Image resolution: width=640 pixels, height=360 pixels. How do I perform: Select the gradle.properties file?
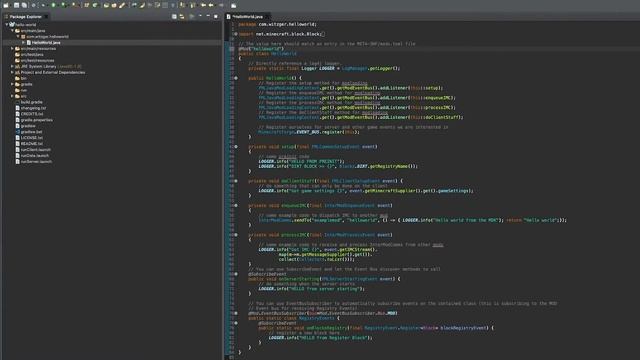pos(34,120)
